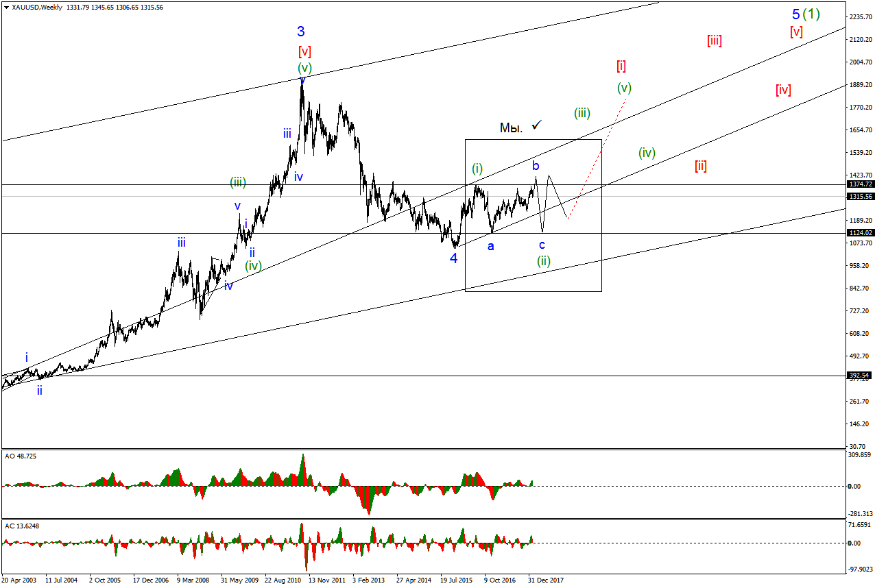Click the 608.20 price axis label
The height and width of the screenshot is (588, 875).
pyautogui.click(x=861, y=334)
